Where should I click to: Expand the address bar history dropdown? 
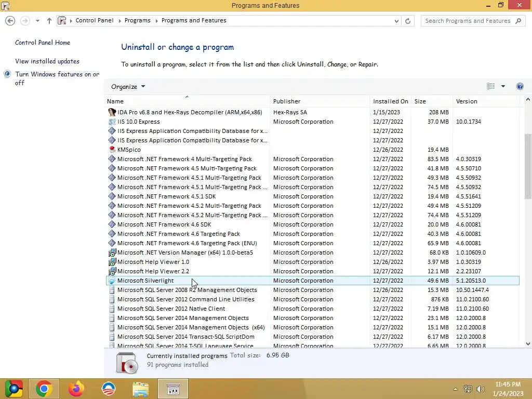tap(396, 21)
